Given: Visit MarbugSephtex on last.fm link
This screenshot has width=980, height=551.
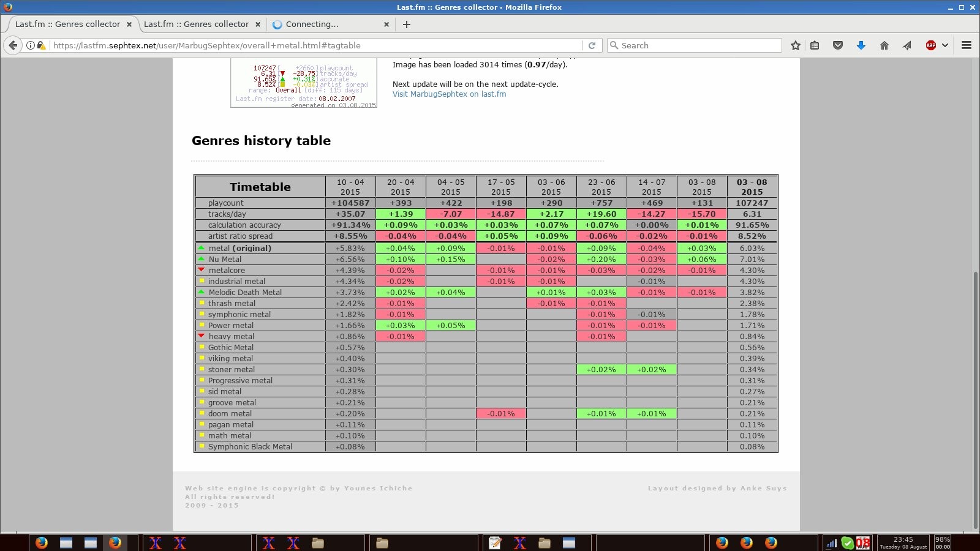Looking at the screenshot, I should tap(449, 94).
